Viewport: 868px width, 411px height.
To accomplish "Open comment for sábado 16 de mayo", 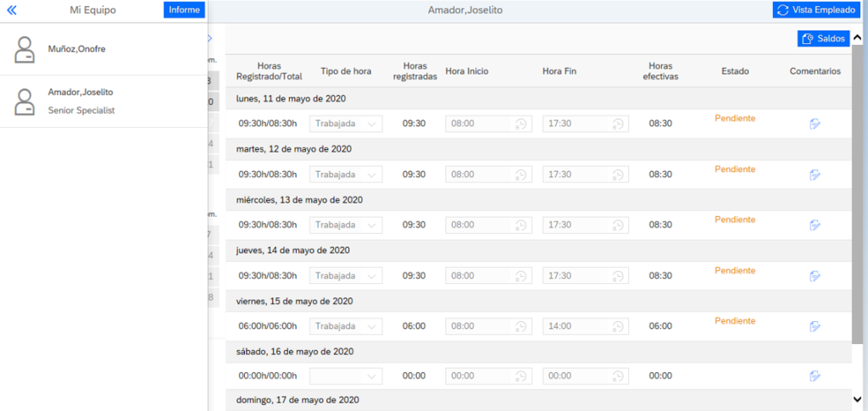I will pyautogui.click(x=815, y=376).
